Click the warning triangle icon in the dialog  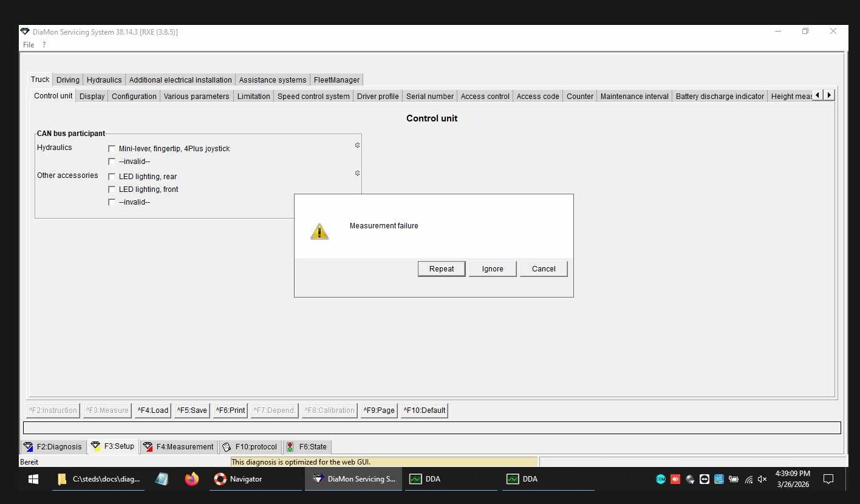coord(319,231)
